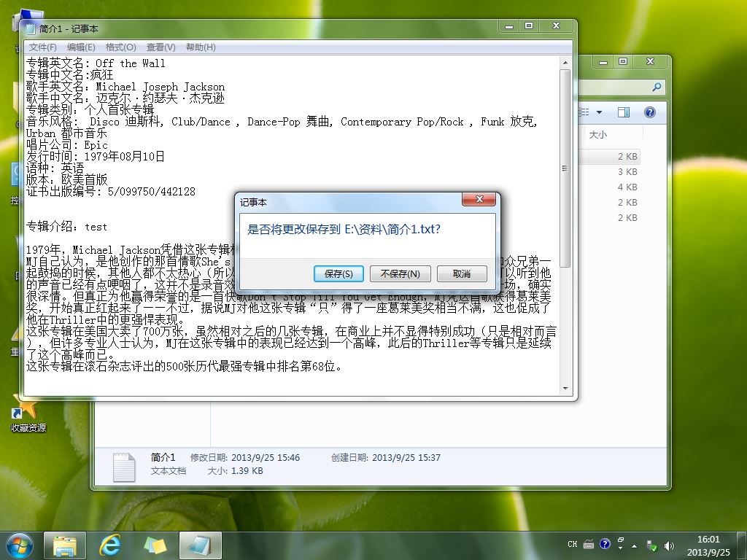Click the language bar restore/options icon
747x560 pixels.
(620, 540)
